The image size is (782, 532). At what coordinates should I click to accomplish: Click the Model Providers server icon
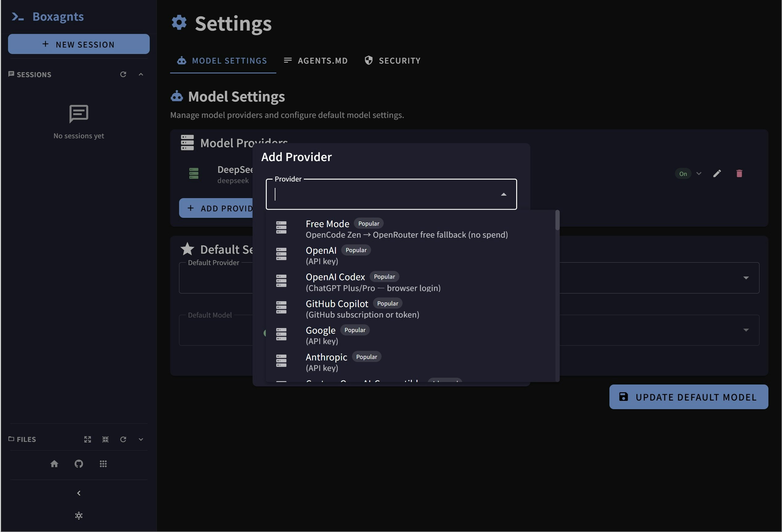click(187, 143)
